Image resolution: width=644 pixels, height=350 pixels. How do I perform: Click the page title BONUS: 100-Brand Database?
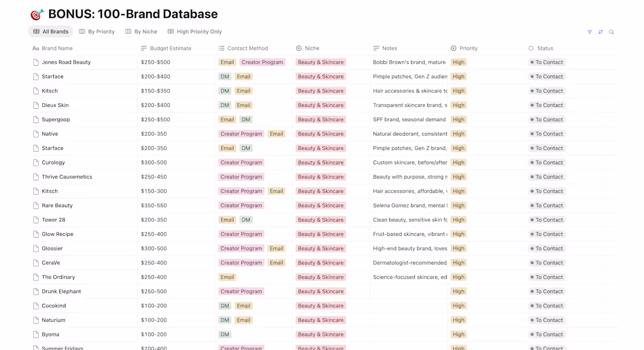point(132,14)
